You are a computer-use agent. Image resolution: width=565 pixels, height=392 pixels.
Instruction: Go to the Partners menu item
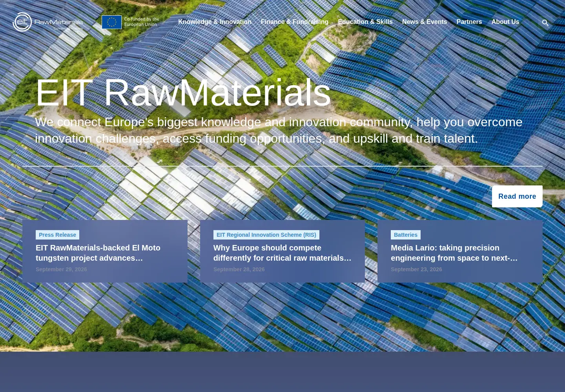[469, 22]
